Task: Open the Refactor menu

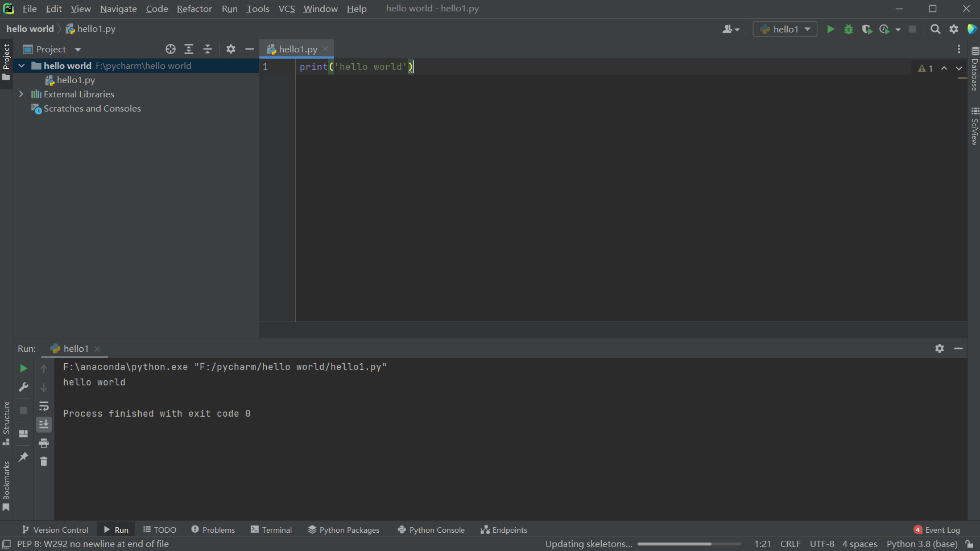Action: (194, 9)
